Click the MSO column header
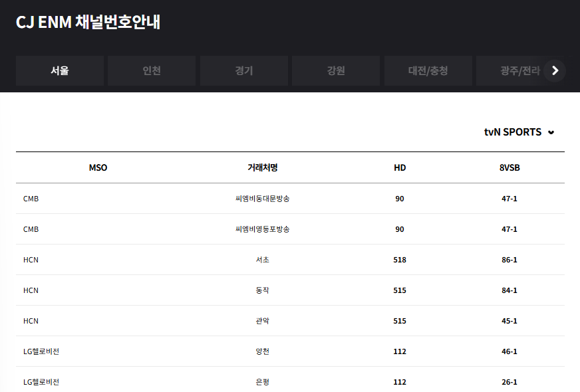The image size is (580, 392). [98, 168]
